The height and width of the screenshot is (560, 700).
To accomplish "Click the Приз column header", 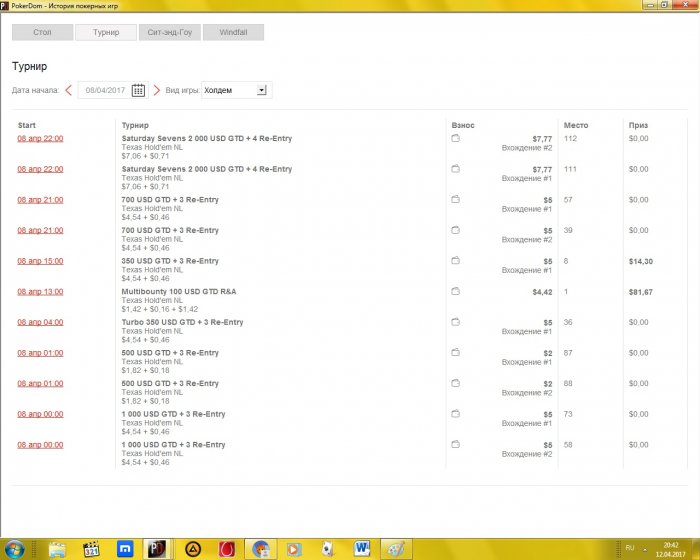I will pyautogui.click(x=638, y=125).
